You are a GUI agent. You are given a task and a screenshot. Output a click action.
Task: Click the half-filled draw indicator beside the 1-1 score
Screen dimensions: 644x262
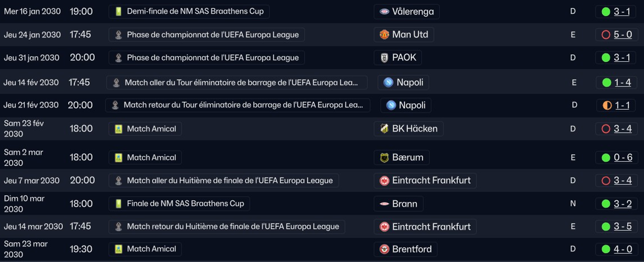coord(606,105)
